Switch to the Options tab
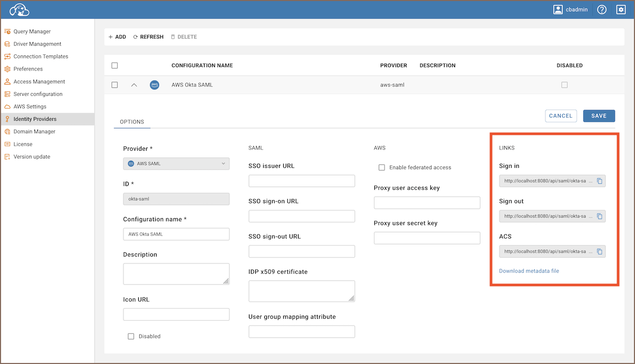The height and width of the screenshot is (364, 635). point(132,122)
